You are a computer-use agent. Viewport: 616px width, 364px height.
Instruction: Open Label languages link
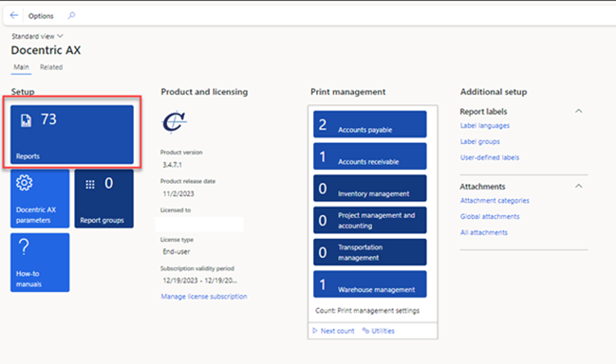click(485, 126)
